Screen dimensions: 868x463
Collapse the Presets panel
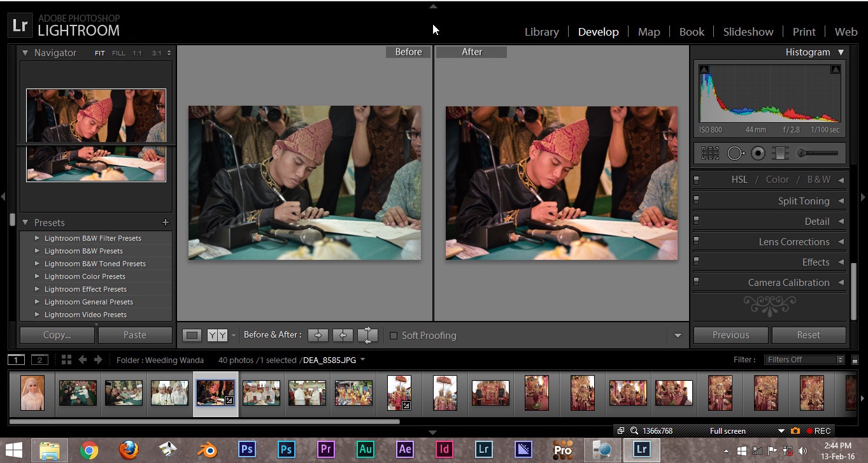pyautogui.click(x=25, y=222)
